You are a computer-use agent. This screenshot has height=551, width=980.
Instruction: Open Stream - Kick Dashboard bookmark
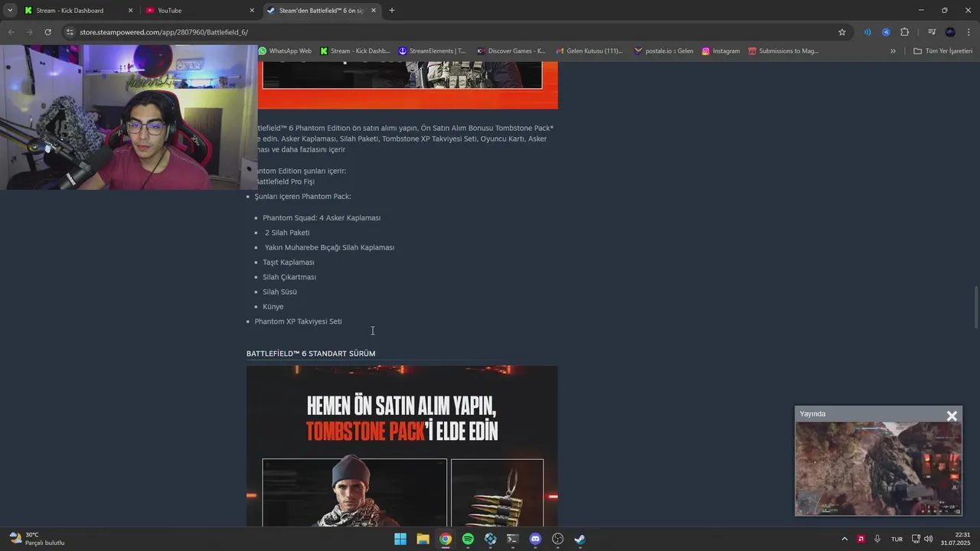[x=355, y=51]
